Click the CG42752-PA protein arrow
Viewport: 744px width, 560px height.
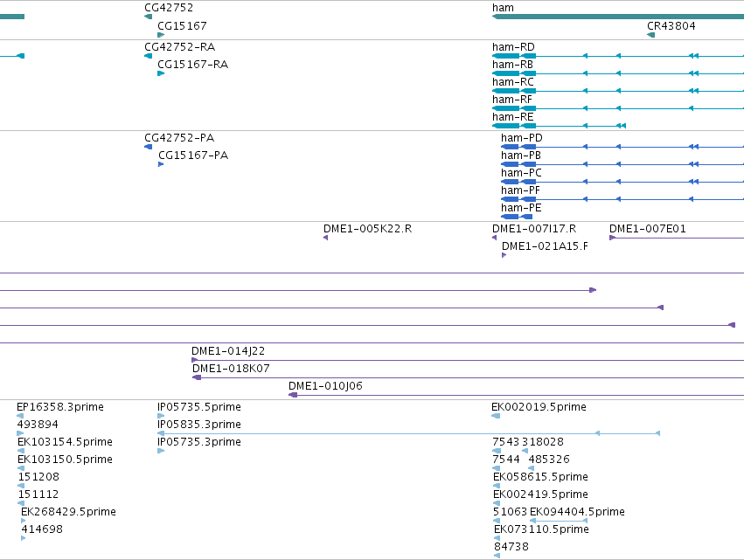[148, 147]
